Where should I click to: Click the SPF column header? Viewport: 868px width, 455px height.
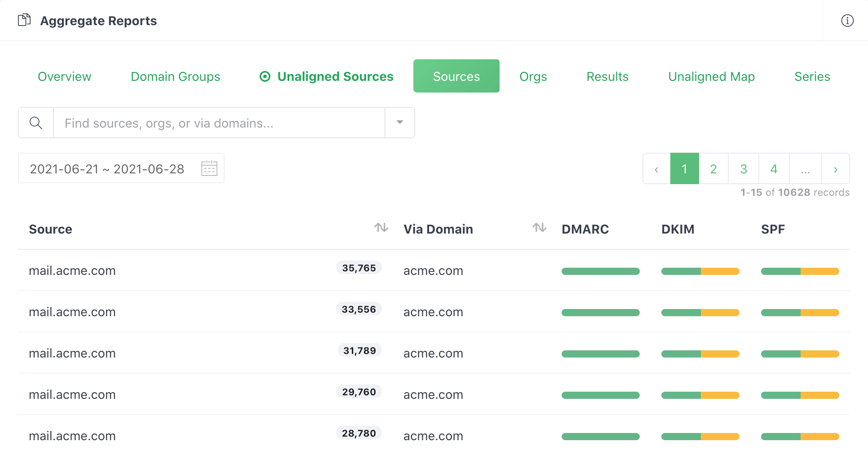773,229
